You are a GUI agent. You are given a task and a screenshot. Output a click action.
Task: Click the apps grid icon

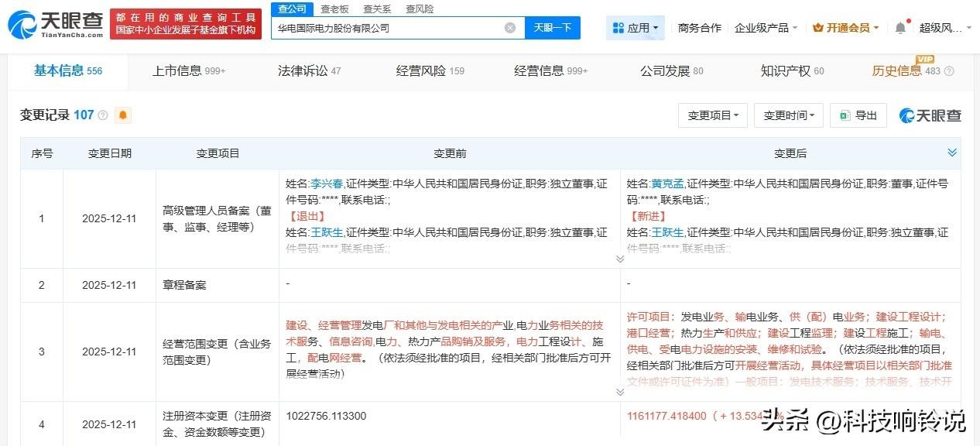[x=618, y=28]
